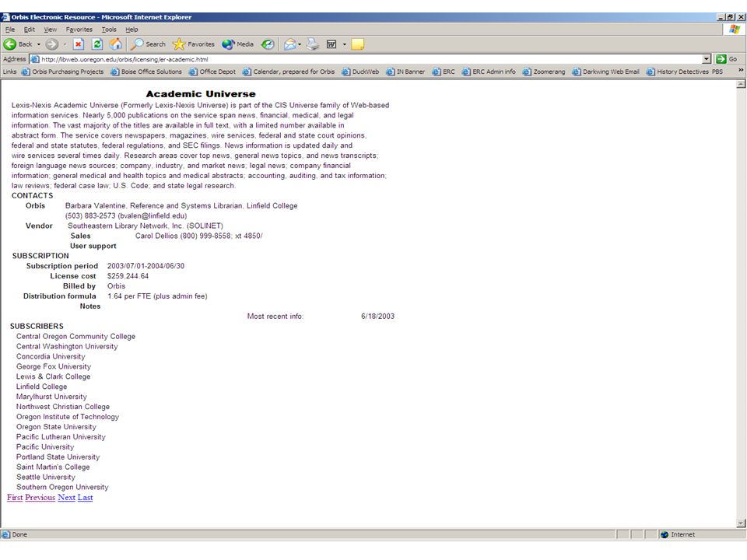Open the File menu

(x=10, y=30)
